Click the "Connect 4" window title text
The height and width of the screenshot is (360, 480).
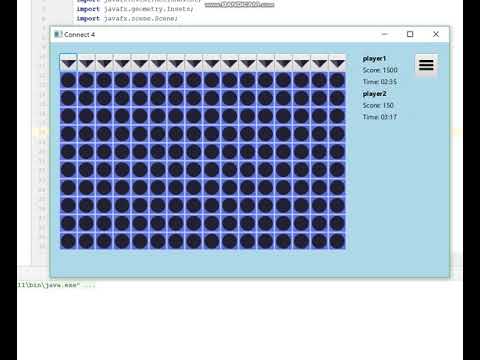79,34
